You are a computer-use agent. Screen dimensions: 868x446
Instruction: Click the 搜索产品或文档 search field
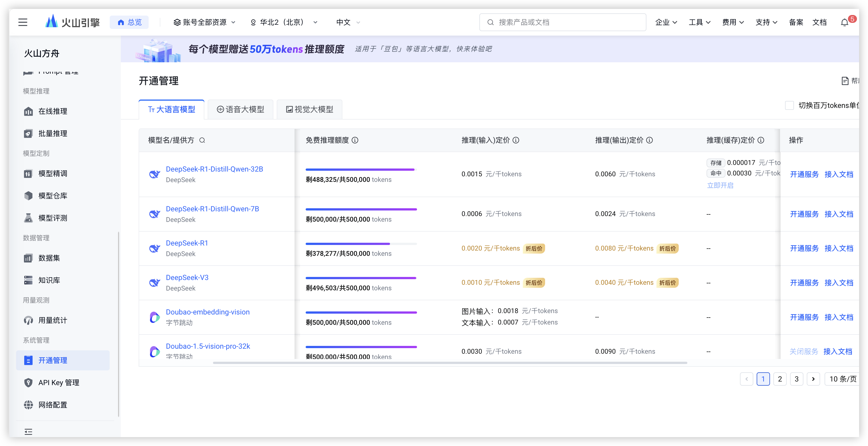pos(563,22)
